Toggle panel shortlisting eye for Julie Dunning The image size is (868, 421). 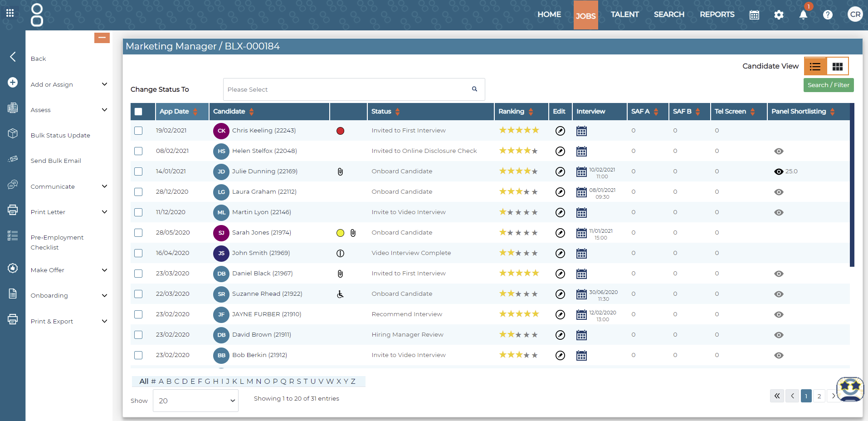click(779, 171)
